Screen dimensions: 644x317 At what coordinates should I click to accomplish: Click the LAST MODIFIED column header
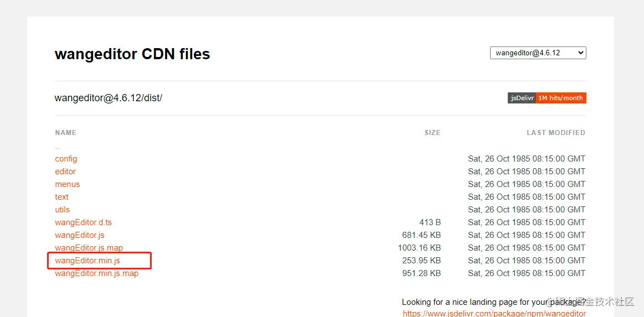[x=556, y=132]
